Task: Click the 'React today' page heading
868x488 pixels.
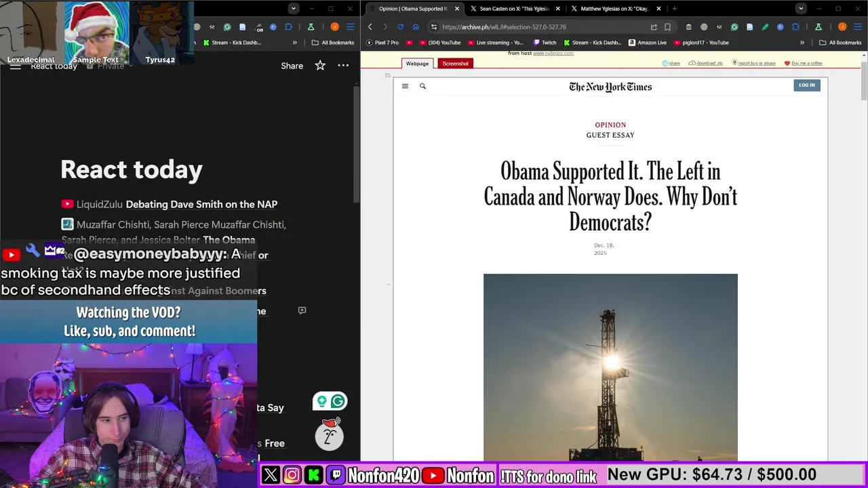Action: (132, 169)
